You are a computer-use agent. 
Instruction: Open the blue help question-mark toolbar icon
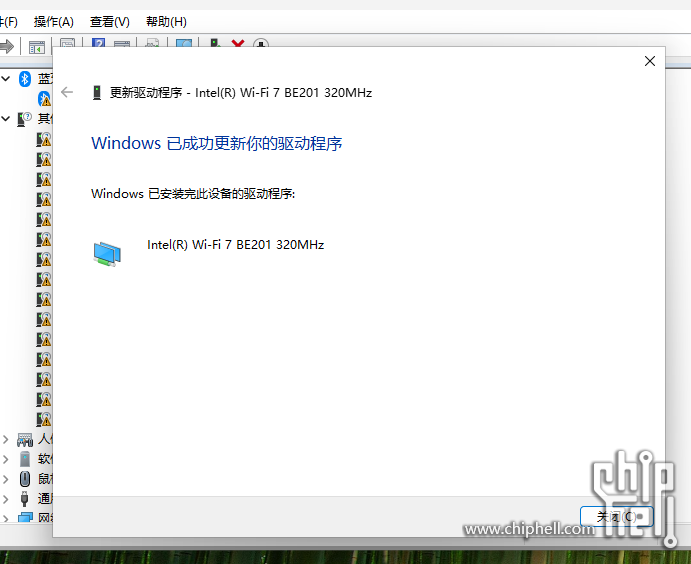98,43
